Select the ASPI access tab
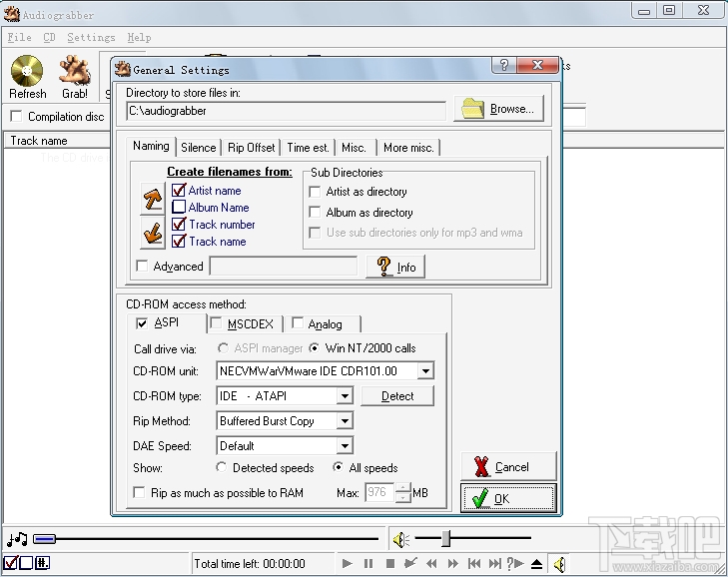This screenshot has width=728, height=577. [x=166, y=323]
